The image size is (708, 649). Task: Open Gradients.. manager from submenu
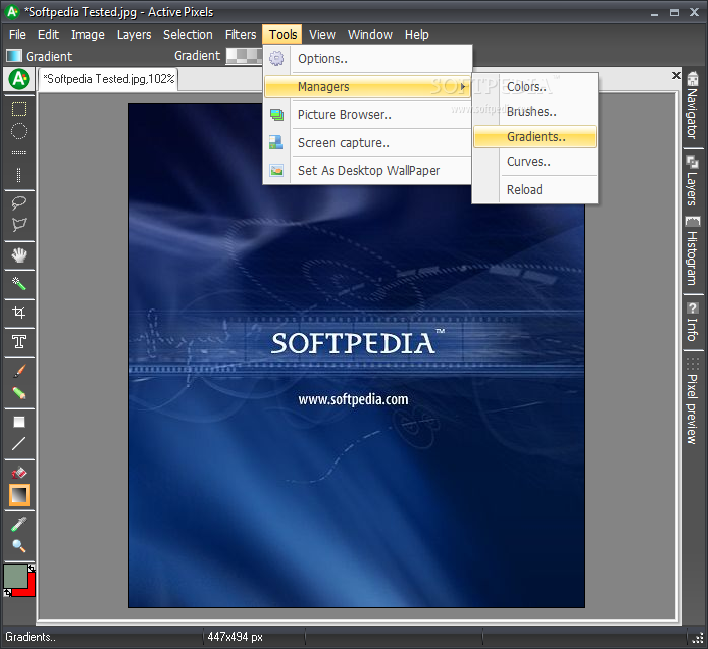[x=535, y=136]
